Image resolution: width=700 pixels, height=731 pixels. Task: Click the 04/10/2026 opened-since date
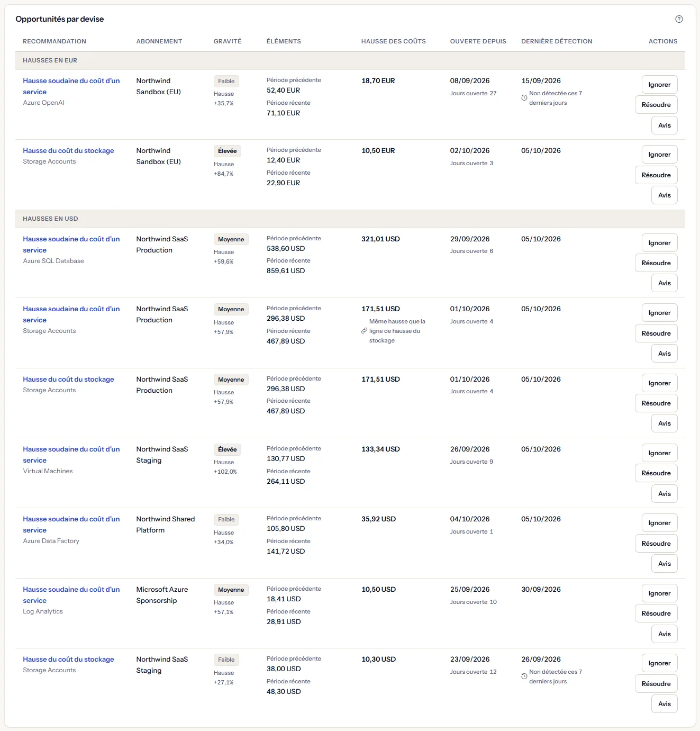click(470, 519)
